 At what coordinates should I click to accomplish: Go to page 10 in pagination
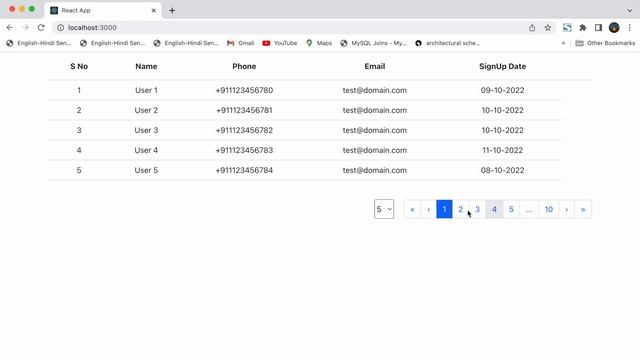[x=549, y=209]
